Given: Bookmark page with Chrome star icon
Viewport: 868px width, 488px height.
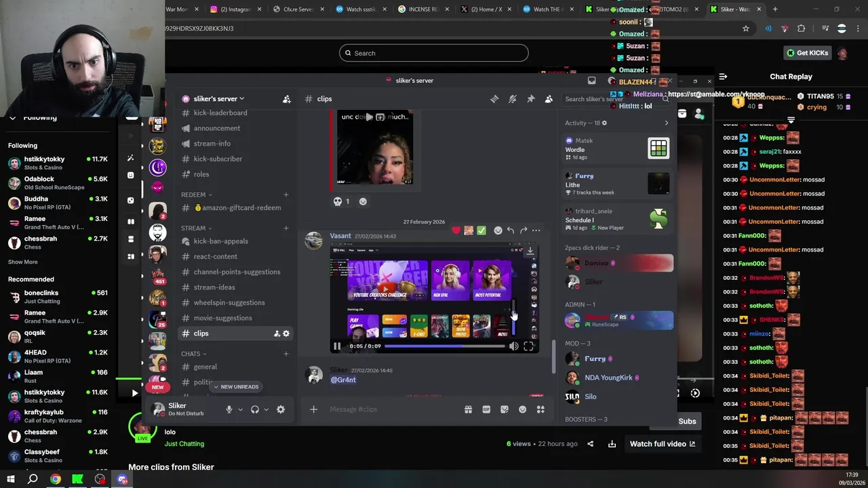Looking at the screenshot, I should [746, 28].
